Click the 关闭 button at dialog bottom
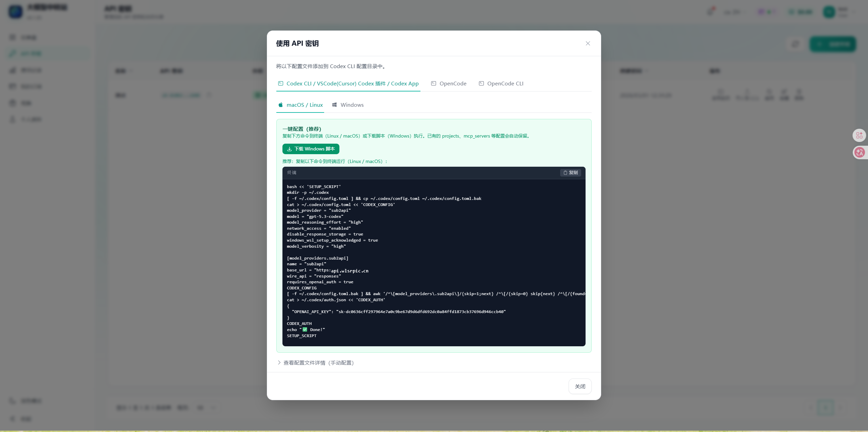This screenshot has height=432, width=868. [x=580, y=386]
